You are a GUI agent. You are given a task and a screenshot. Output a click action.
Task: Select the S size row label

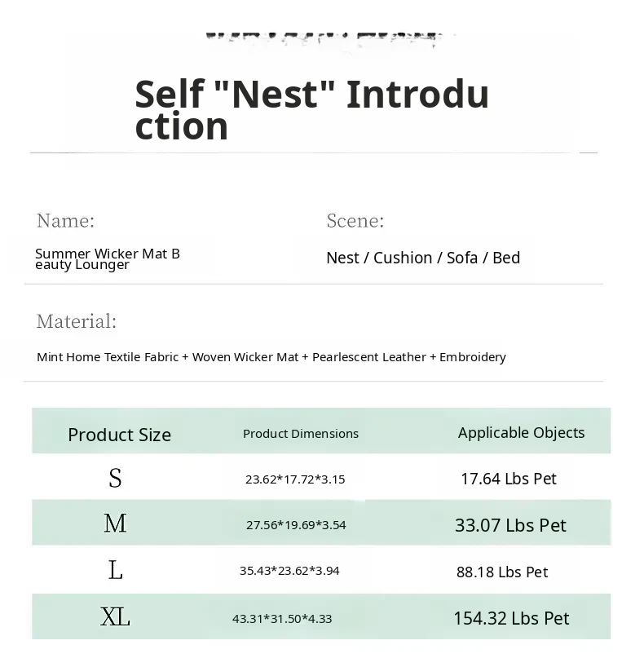[115, 479]
